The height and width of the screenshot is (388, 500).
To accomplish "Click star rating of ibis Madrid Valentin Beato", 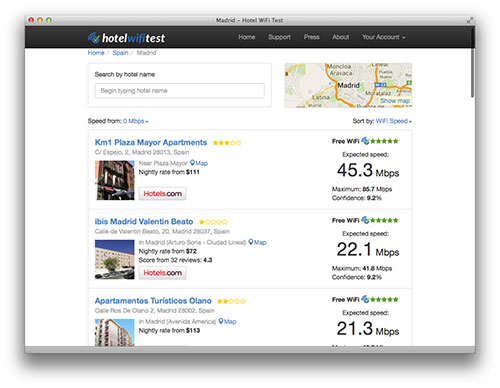I will [x=213, y=222].
